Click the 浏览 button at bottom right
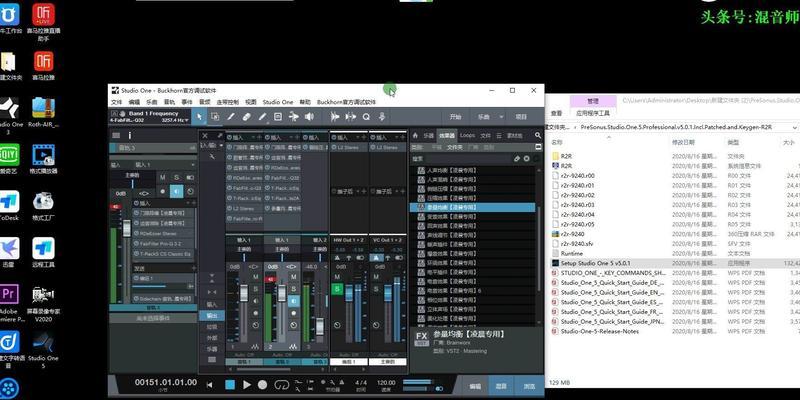This screenshot has width=800, height=400. click(x=530, y=386)
